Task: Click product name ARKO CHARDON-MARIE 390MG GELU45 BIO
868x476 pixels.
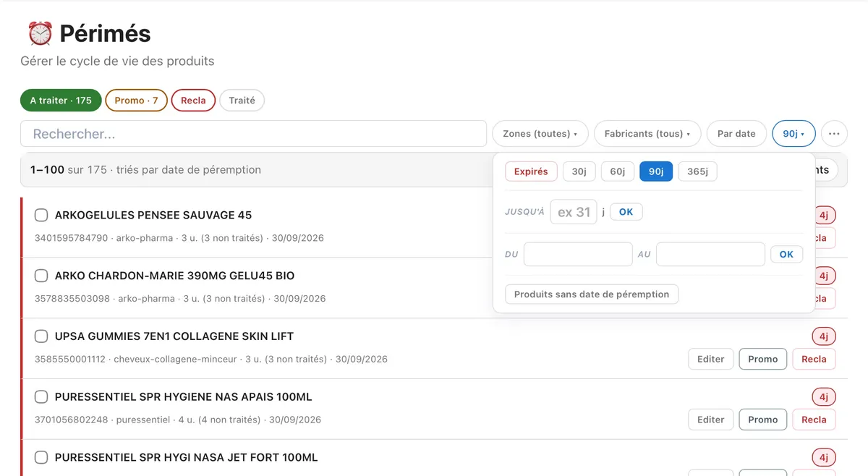Action: [x=174, y=276]
